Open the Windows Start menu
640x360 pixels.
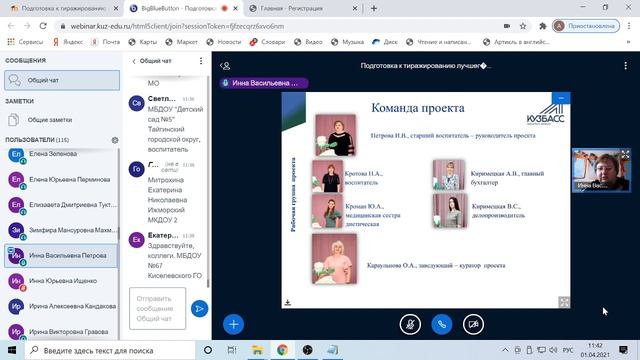11,350
